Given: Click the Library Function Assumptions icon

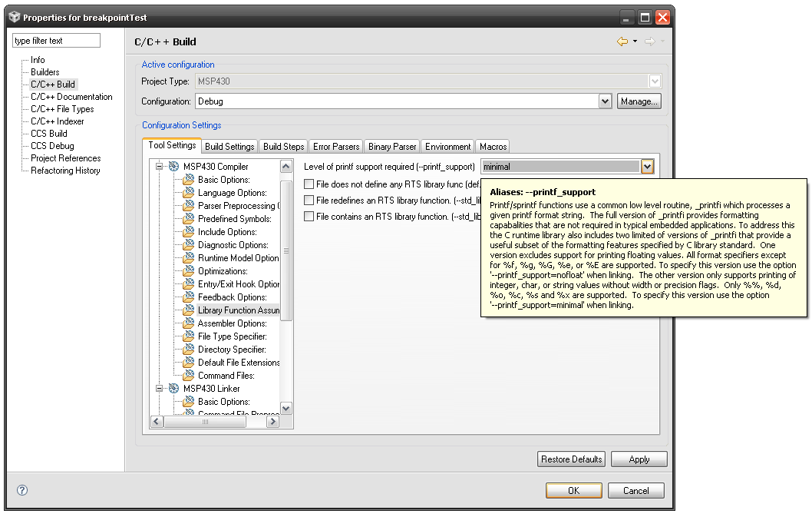Looking at the screenshot, I should pyautogui.click(x=189, y=310).
